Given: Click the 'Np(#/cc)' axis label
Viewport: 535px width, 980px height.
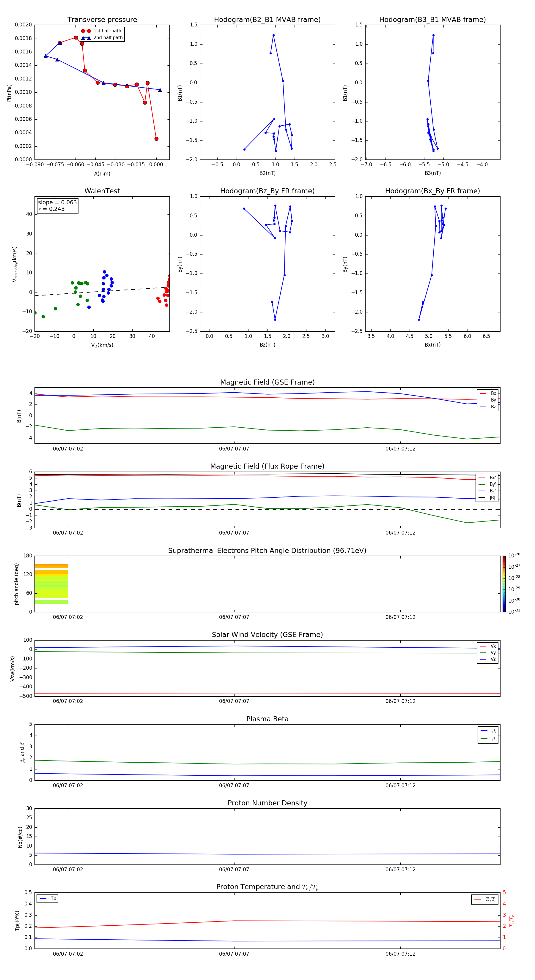Looking at the screenshot, I should click(20, 837).
